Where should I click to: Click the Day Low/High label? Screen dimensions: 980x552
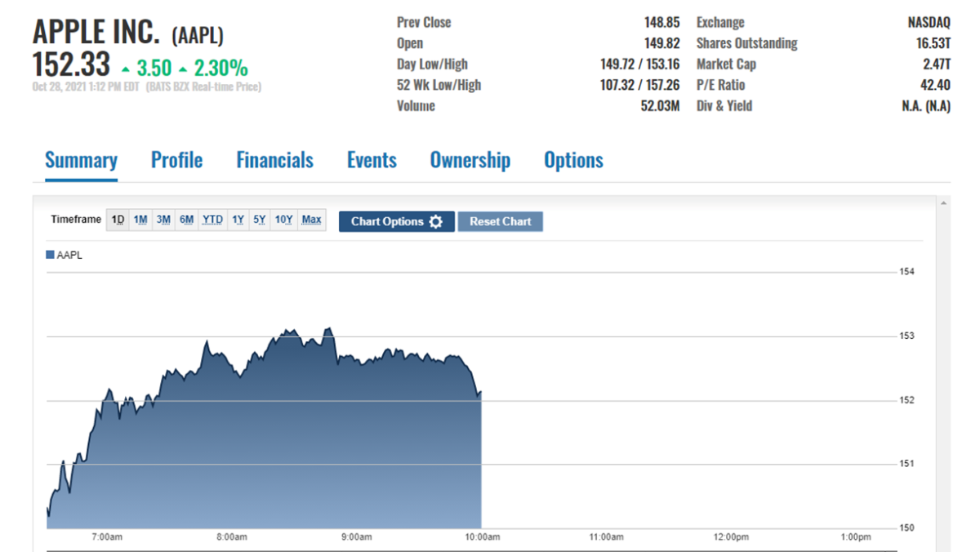(x=432, y=65)
